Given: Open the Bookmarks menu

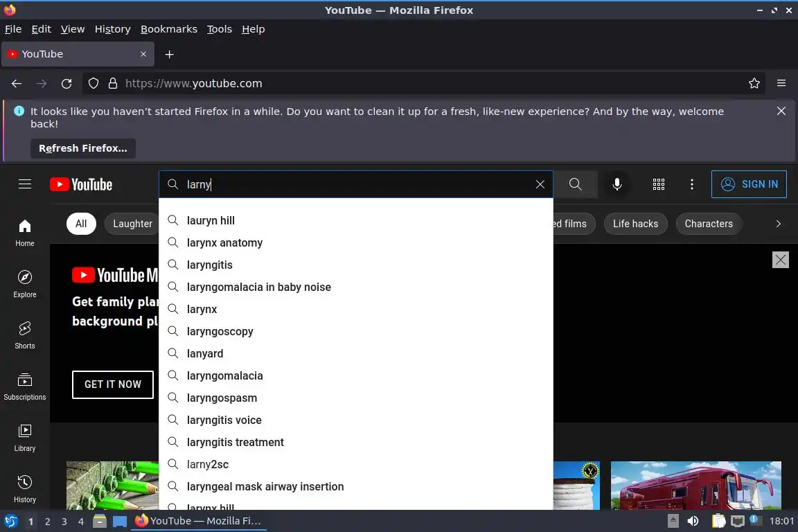Looking at the screenshot, I should (x=169, y=29).
